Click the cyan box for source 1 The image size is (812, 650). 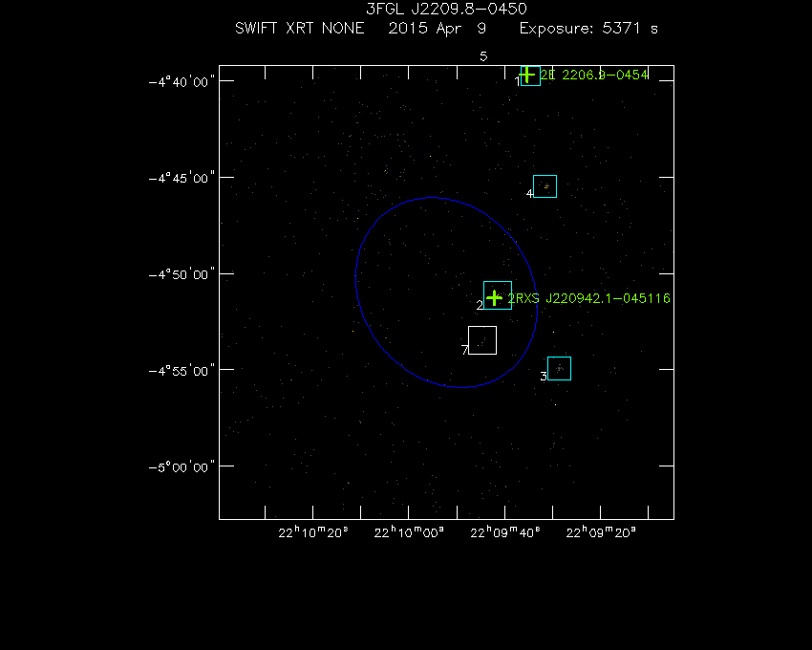click(530, 76)
